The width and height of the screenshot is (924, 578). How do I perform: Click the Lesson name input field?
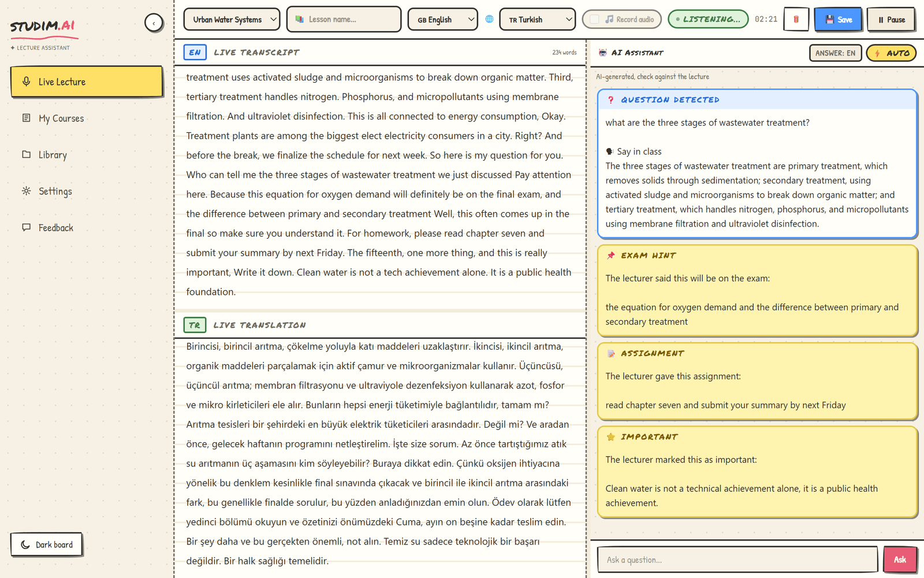(x=344, y=19)
